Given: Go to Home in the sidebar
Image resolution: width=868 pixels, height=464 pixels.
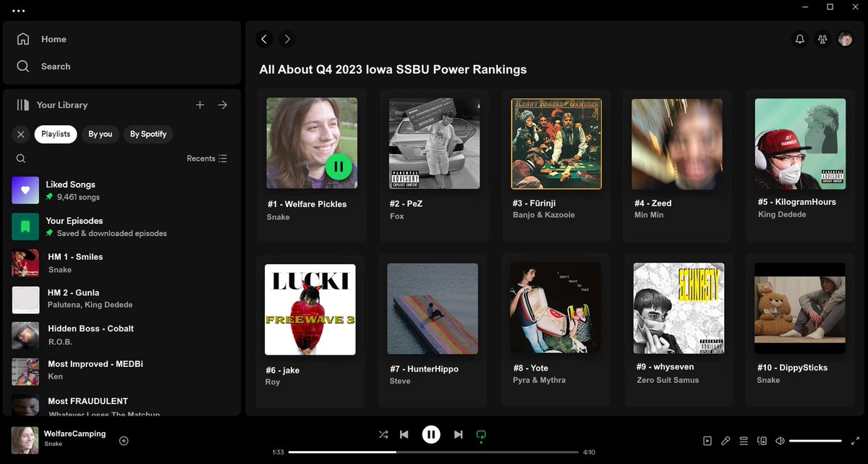Looking at the screenshot, I should tap(42, 39).
